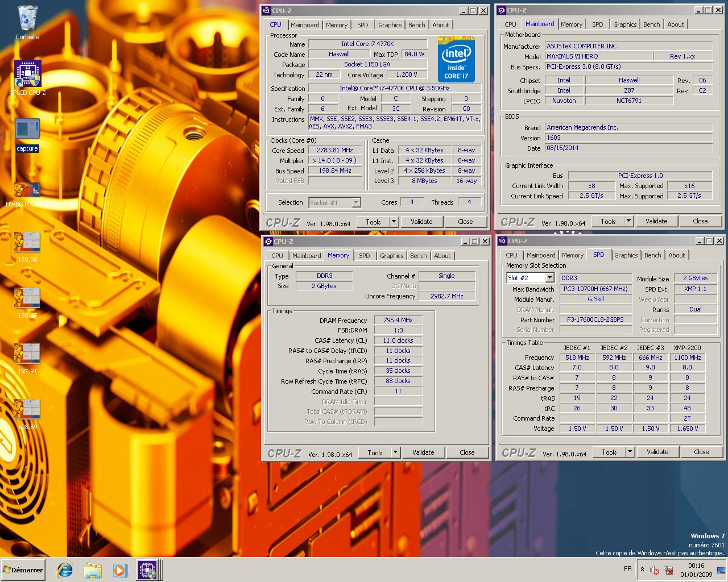The height and width of the screenshot is (582, 728).
Task: Click the BIOS date 08/15/2014 value
Action: tap(628, 148)
